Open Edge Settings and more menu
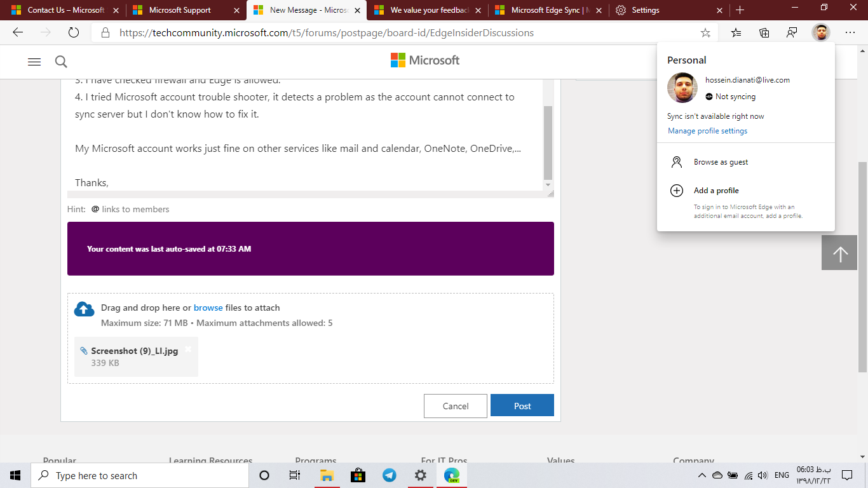This screenshot has height=488, width=868. 850,33
